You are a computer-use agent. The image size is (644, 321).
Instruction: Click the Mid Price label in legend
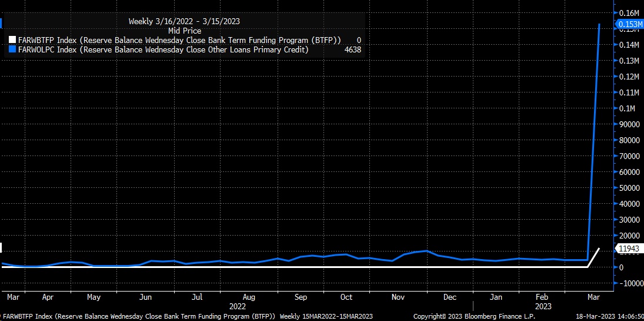(185, 31)
